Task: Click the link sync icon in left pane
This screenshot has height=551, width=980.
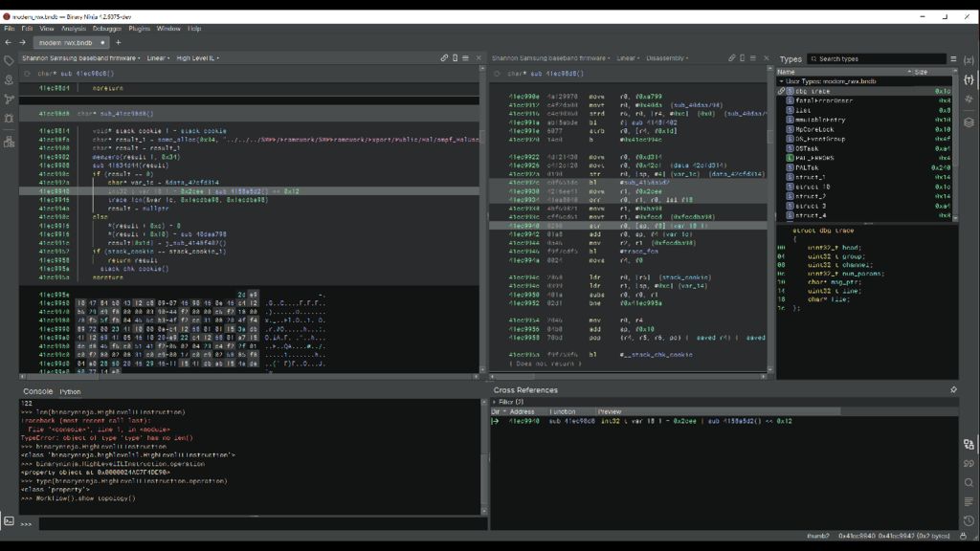Action: [444, 58]
